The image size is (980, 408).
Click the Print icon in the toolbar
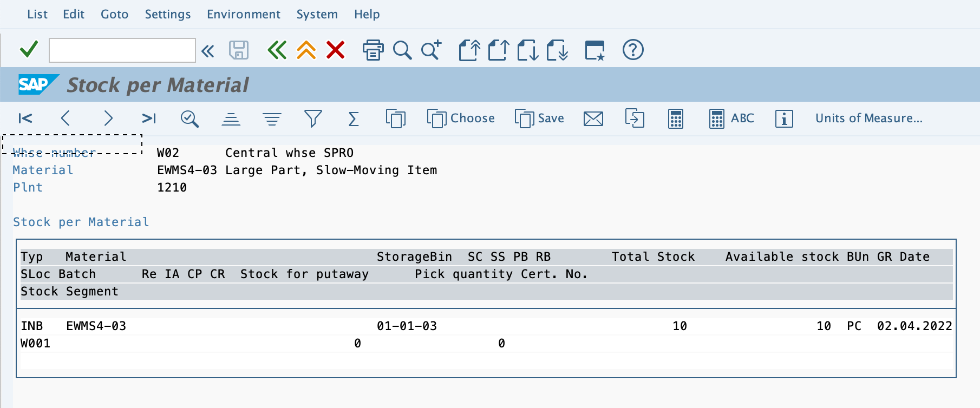373,50
